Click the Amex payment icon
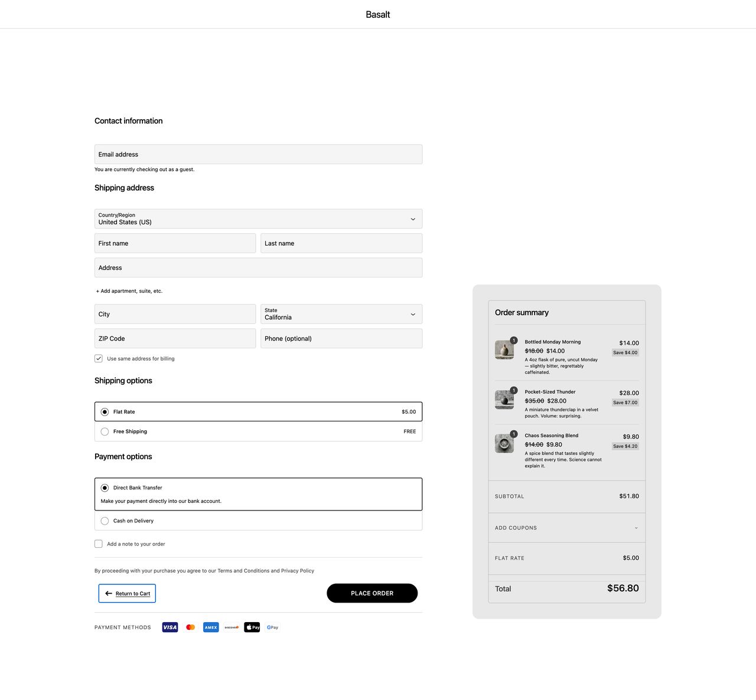 [x=211, y=627]
